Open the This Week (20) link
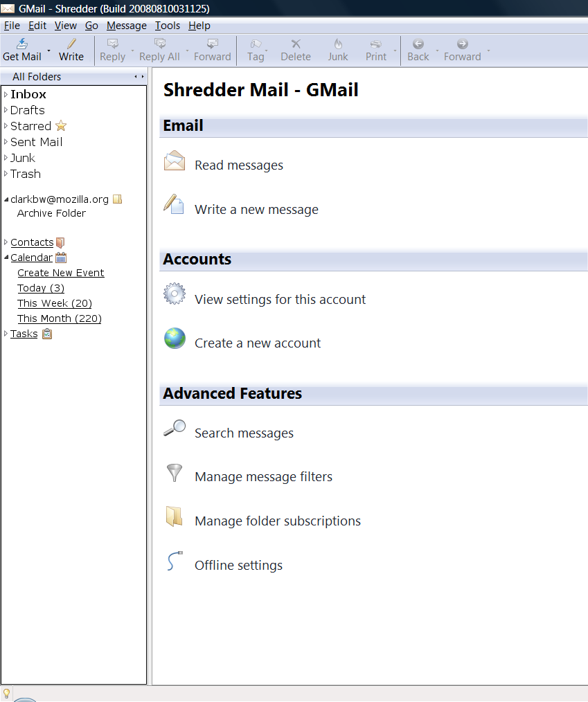Image resolution: width=588 pixels, height=702 pixels. [x=55, y=303]
